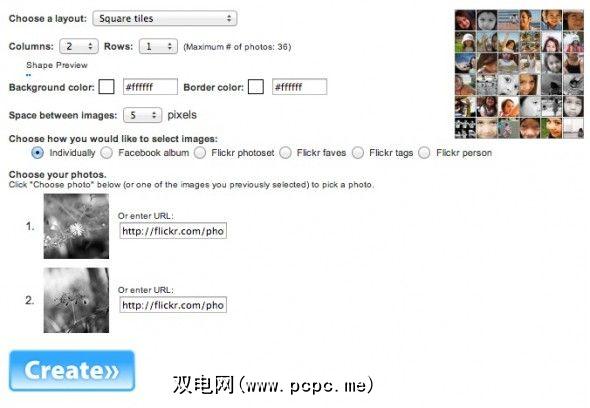Click the URL field for photo 1

coord(173,231)
